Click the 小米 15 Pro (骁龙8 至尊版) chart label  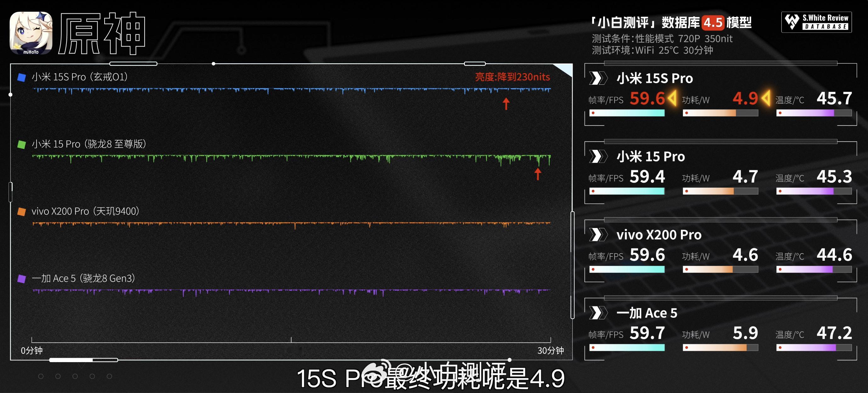click(x=89, y=144)
